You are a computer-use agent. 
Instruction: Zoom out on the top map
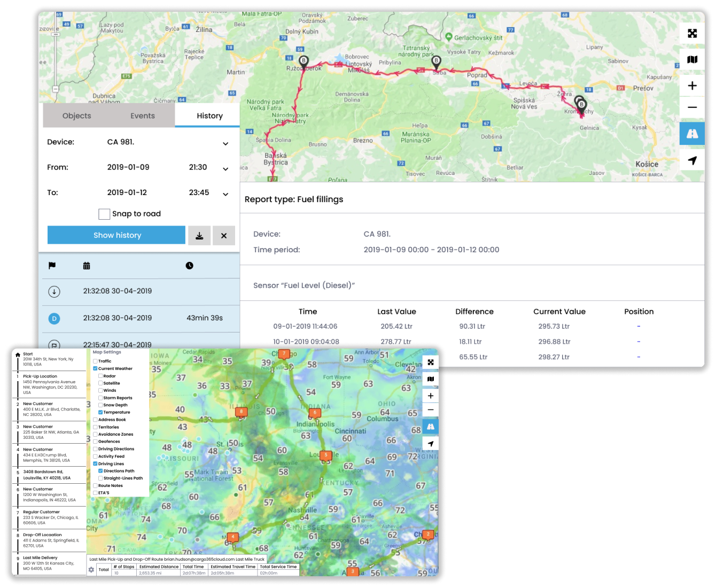(692, 107)
